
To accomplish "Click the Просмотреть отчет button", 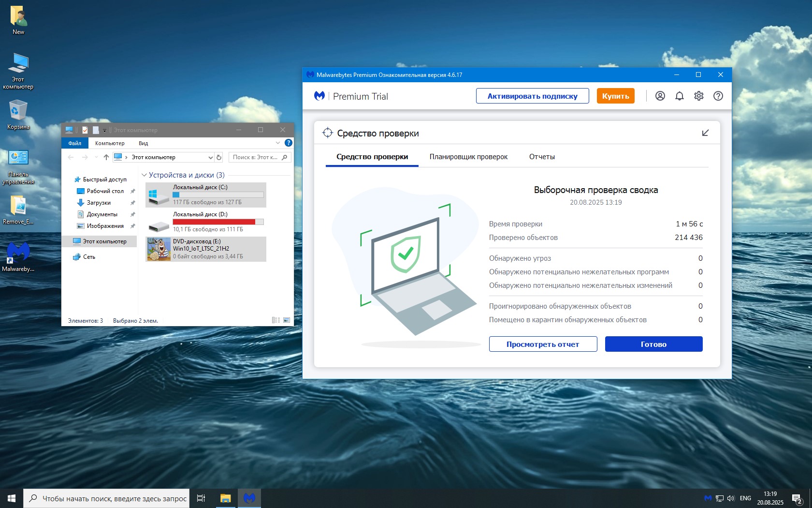I will tap(543, 344).
